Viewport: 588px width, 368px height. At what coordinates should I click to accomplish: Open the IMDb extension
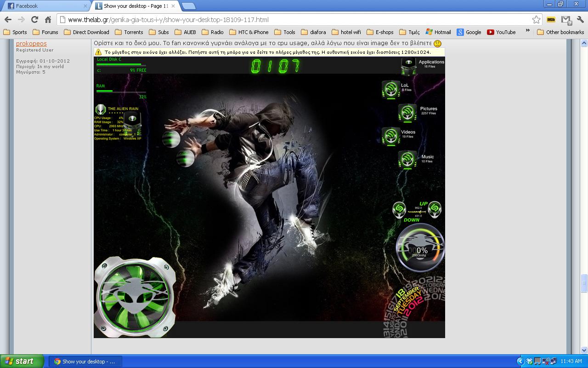[x=551, y=19]
